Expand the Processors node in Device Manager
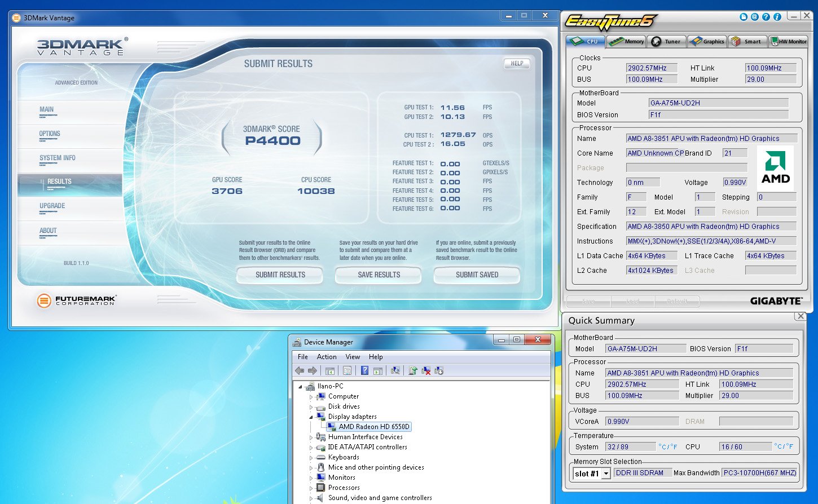This screenshot has height=504, width=818. (311, 488)
